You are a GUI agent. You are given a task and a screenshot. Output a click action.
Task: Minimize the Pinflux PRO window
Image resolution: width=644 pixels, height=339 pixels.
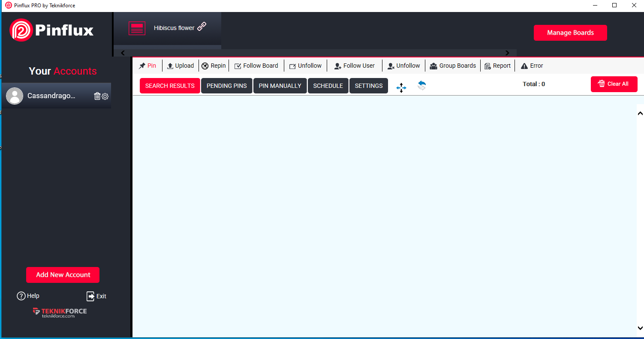[595, 5]
